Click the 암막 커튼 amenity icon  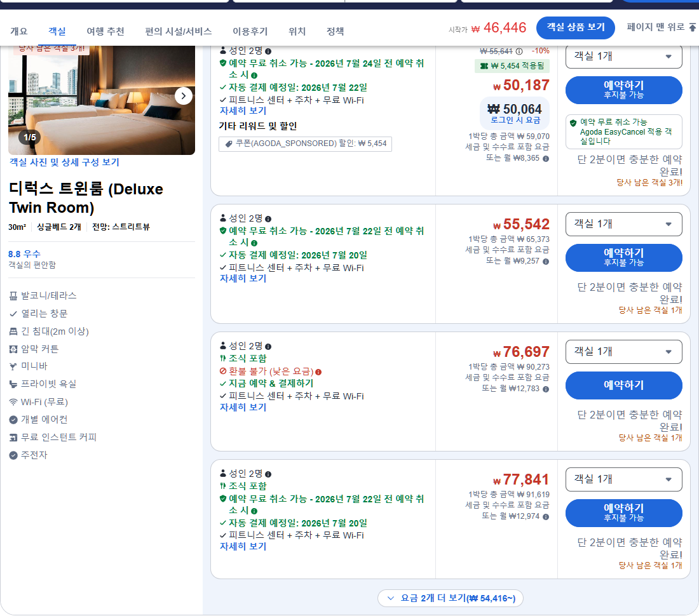[x=13, y=349]
